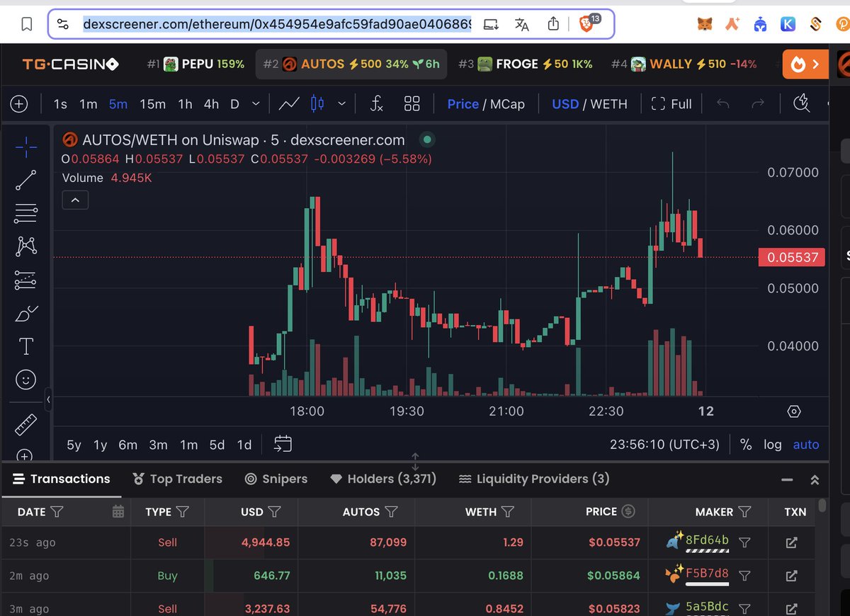Image resolution: width=850 pixels, height=616 pixels.
Task: Open the chart quick search icon
Action: pos(801,104)
